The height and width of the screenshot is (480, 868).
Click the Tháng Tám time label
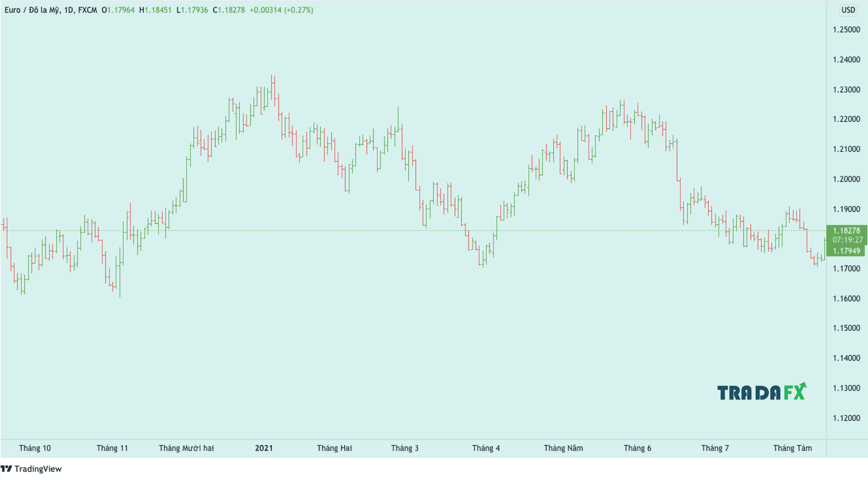792,448
